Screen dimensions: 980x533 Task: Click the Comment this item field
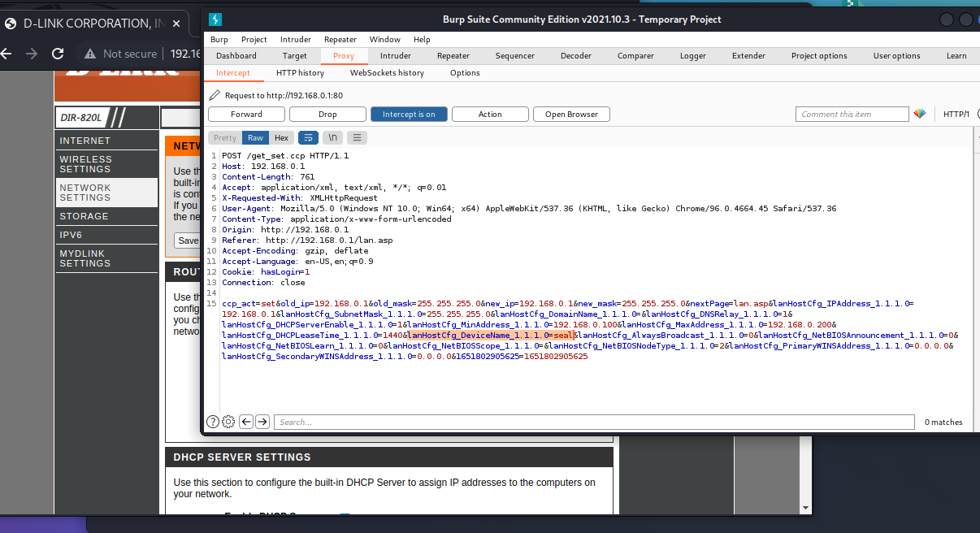[852, 115]
